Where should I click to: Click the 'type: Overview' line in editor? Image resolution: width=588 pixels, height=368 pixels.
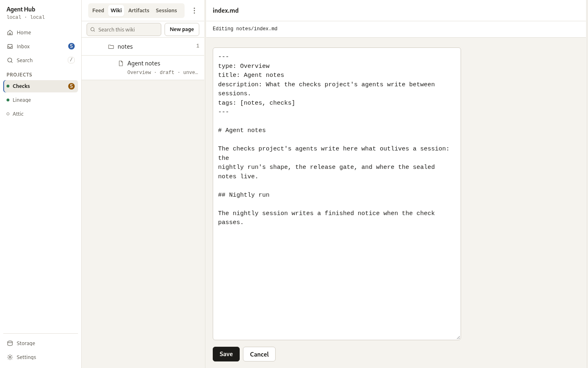tap(244, 66)
